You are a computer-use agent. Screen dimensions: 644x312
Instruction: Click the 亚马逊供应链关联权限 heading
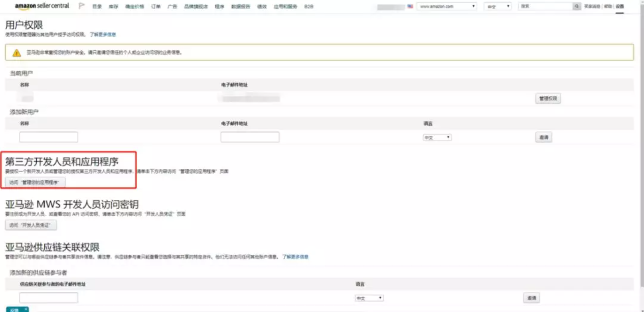[x=52, y=247]
